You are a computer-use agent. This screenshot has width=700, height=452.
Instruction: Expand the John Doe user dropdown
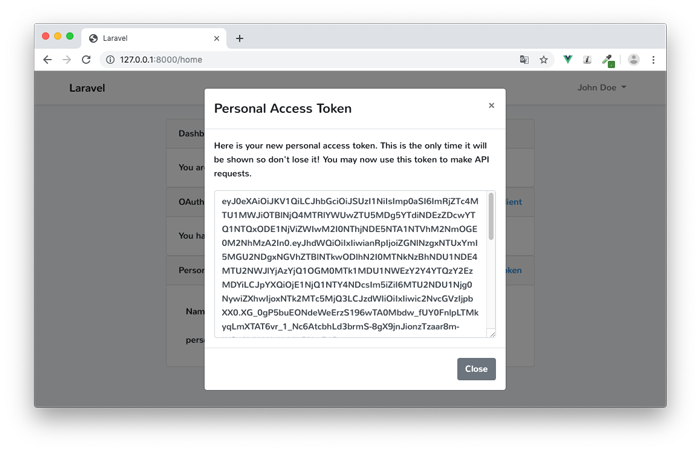point(601,88)
